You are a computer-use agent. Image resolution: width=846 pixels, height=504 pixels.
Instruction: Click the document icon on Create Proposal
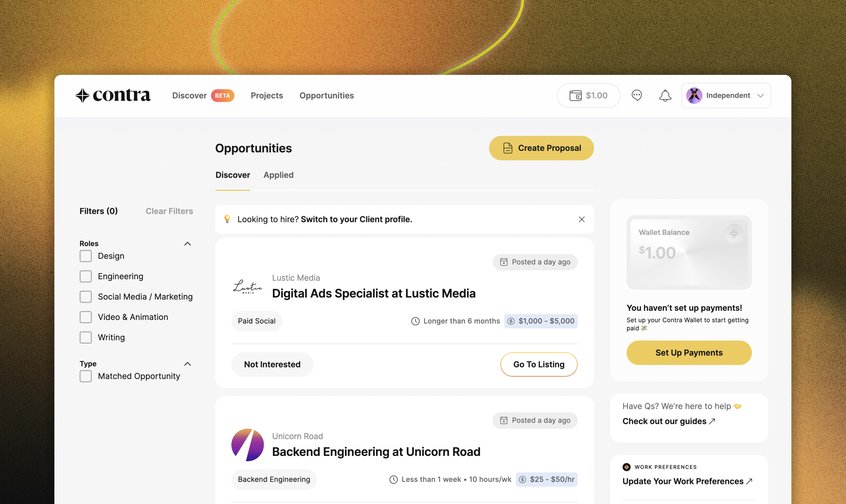507,148
